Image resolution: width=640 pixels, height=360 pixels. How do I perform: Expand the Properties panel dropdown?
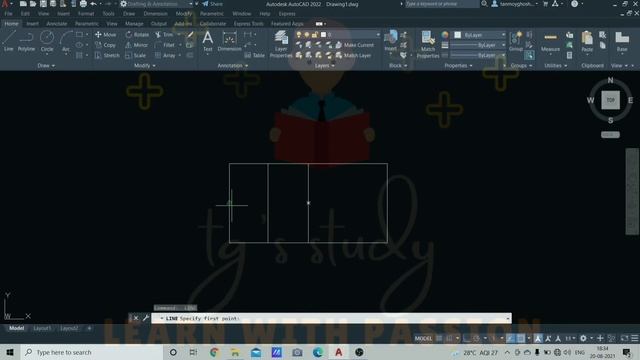458,65
